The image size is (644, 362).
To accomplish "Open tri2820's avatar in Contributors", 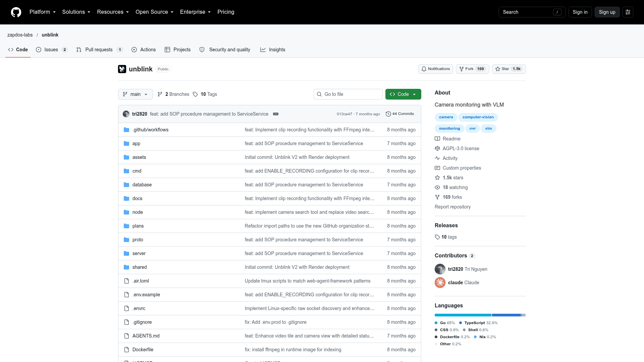I will [x=440, y=269].
